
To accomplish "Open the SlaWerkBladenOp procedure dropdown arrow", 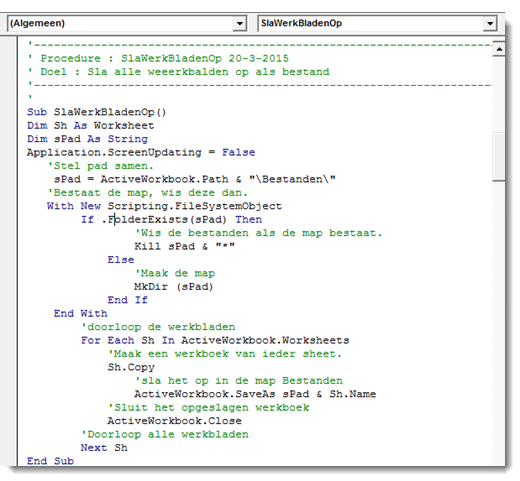I will point(490,24).
